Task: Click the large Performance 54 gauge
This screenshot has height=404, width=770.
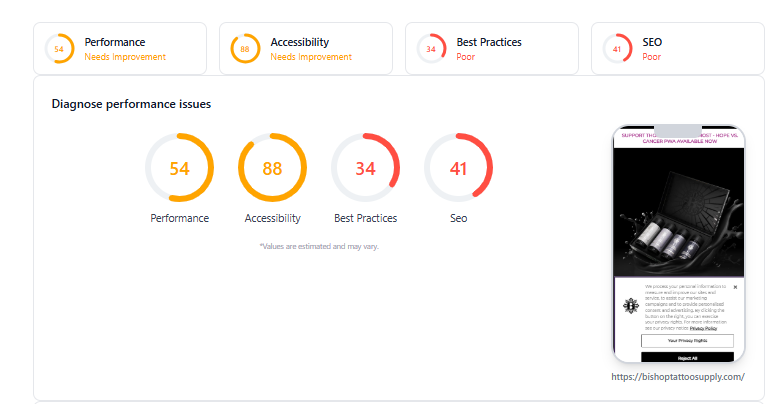Action: [179, 167]
